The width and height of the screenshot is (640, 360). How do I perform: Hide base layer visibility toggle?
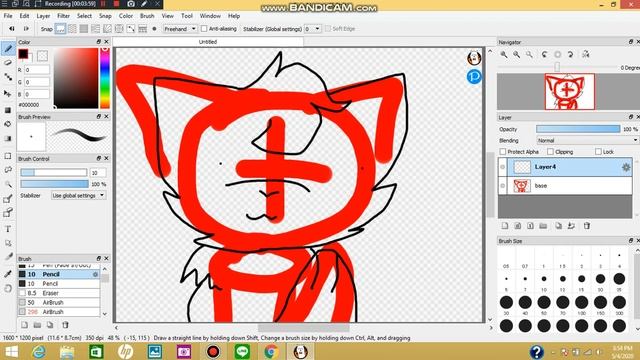pos(502,186)
